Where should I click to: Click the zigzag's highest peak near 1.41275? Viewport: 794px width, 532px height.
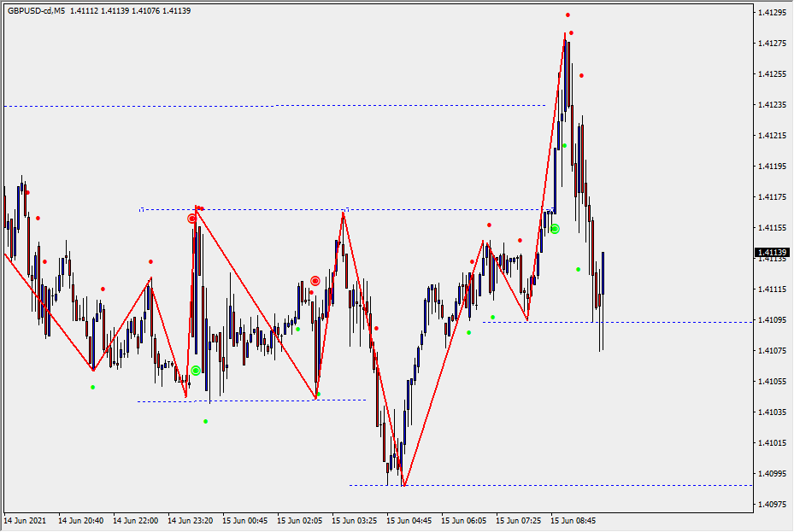pos(565,33)
